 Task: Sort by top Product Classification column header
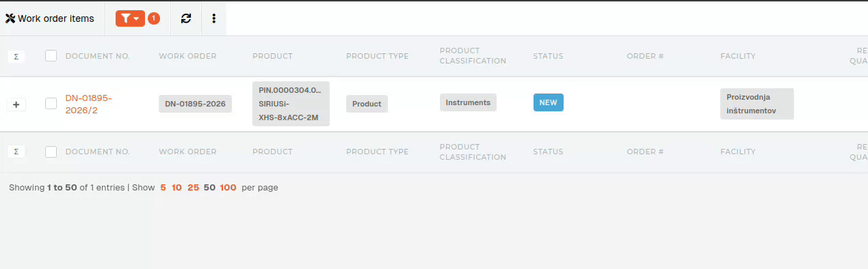(x=473, y=56)
